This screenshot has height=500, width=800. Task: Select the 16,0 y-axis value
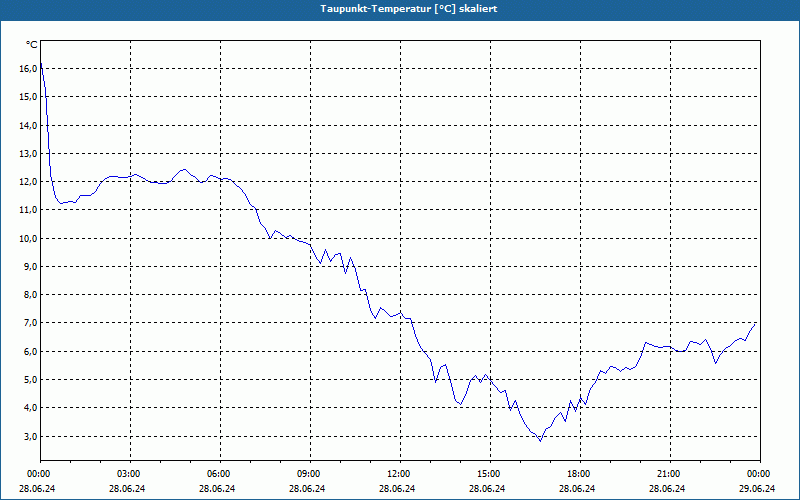pos(28,68)
